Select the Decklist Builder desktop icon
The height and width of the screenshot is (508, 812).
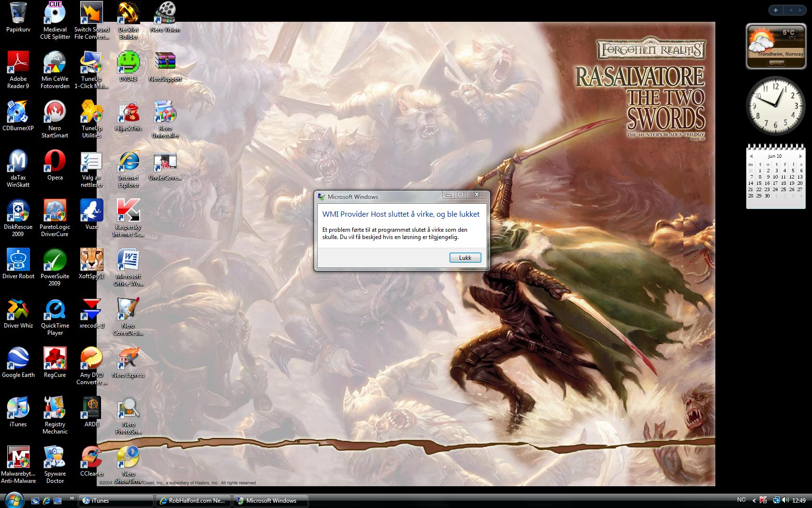pyautogui.click(x=128, y=20)
